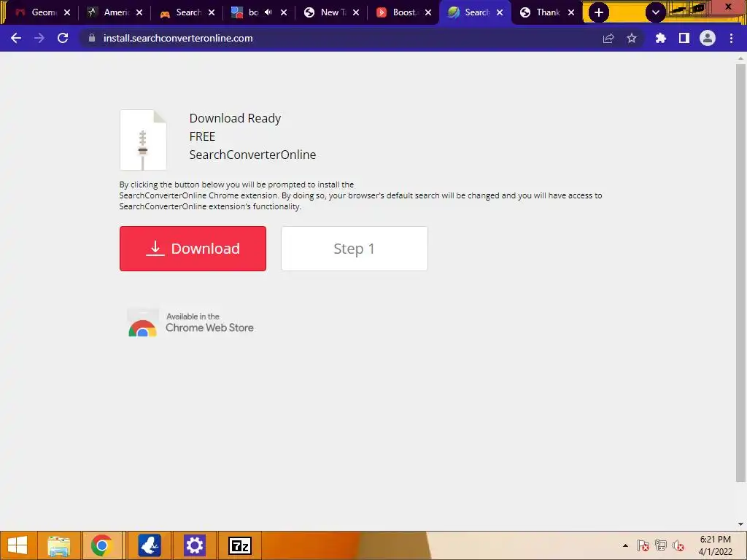Open Chrome three-dot menu
Screen dimensions: 747x560
(731, 38)
